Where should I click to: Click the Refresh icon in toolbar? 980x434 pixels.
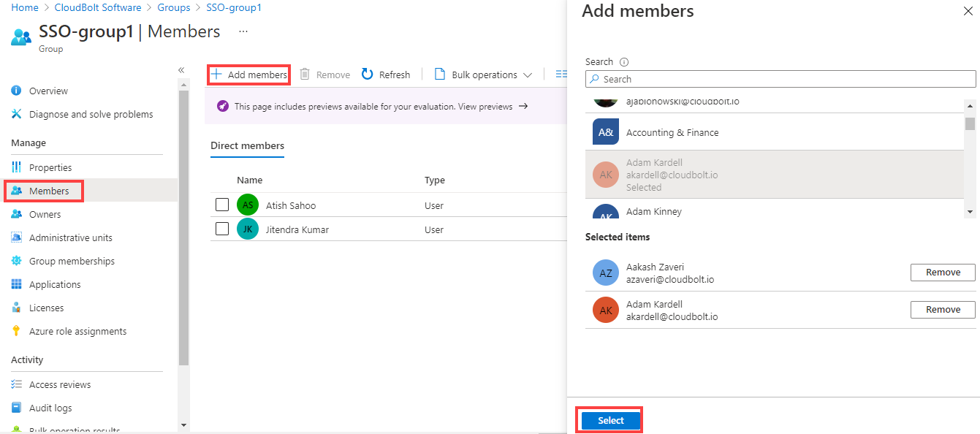tap(368, 75)
